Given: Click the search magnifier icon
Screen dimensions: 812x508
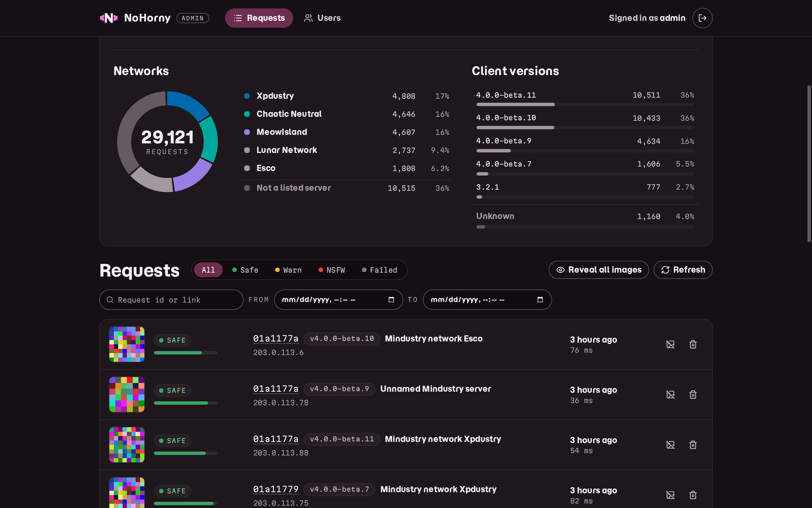Looking at the screenshot, I should 110,300.
